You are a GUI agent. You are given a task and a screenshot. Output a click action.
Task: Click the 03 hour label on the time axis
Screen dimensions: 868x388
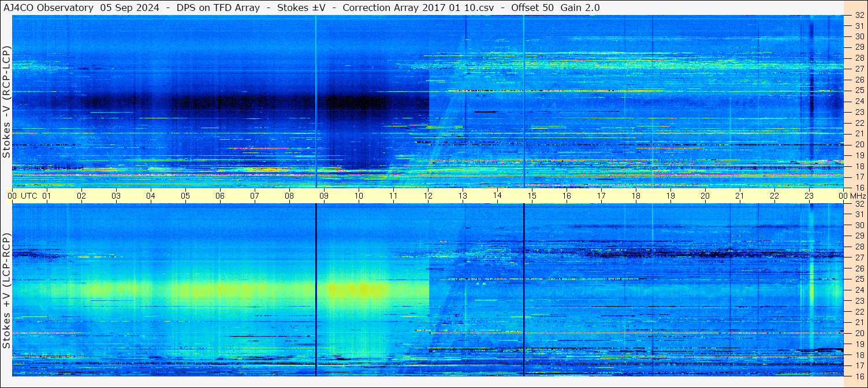tap(116, 196)
